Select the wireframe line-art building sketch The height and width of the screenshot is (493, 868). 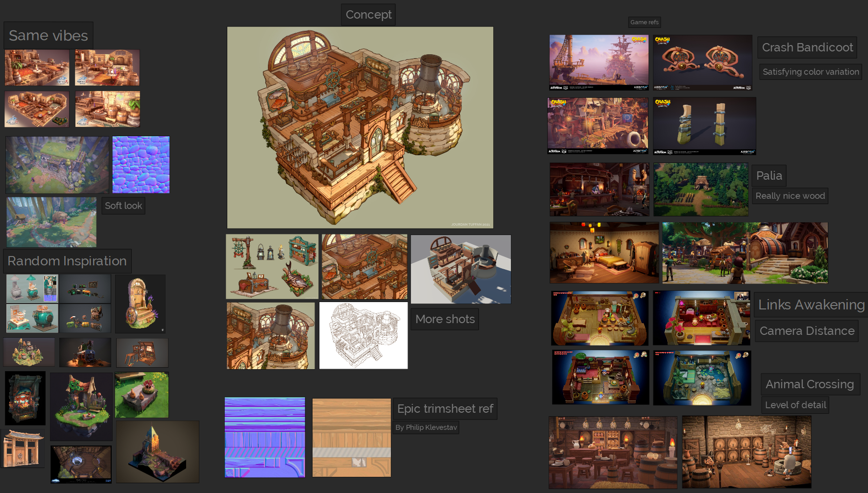point(363,335)
